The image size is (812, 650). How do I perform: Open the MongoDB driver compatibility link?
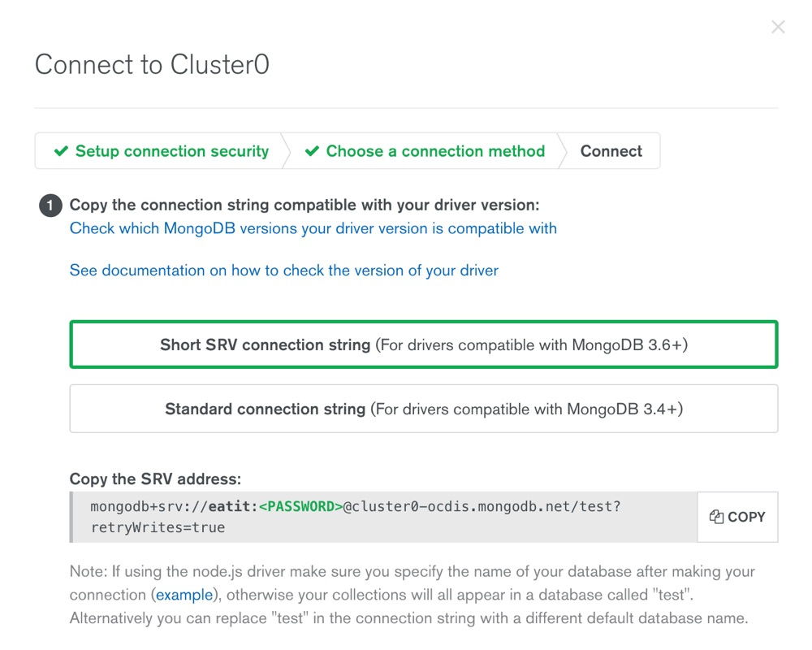coord(313,228)
